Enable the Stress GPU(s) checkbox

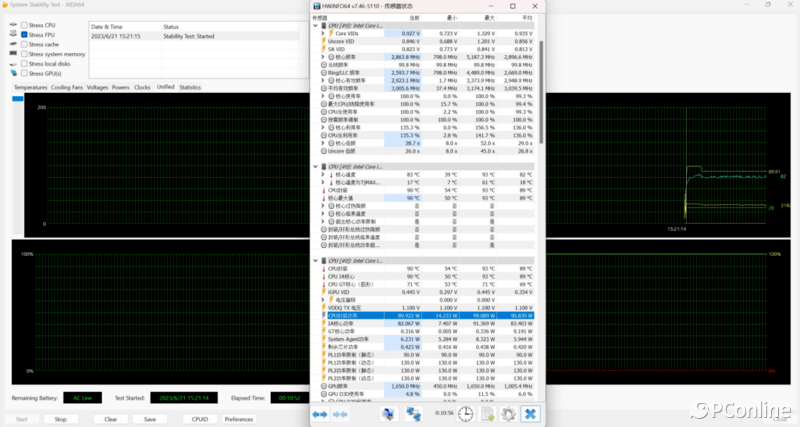24,73
